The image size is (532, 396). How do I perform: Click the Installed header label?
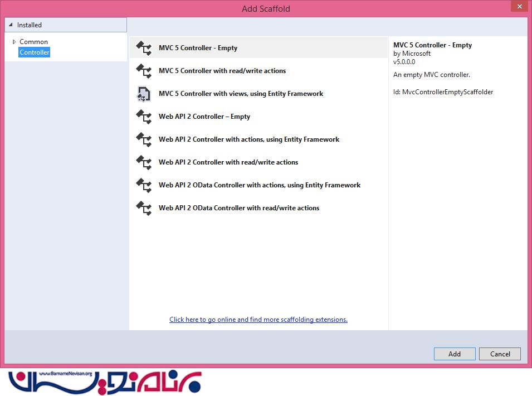(30, 25)
